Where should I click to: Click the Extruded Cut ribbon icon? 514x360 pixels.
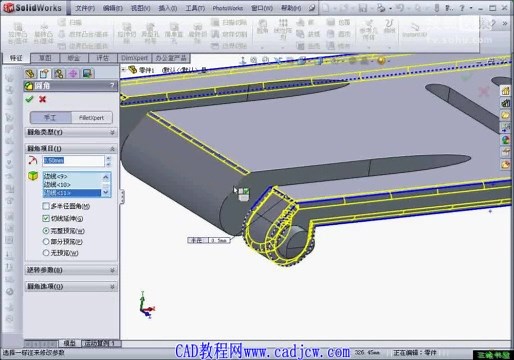pyautogui.click(x=127, y=33)
